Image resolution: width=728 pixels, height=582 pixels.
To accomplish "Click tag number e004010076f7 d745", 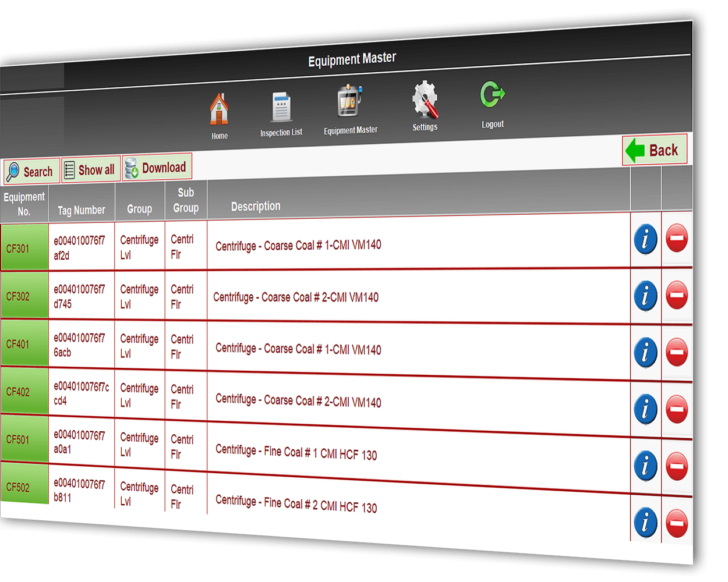I will [x=80, y=296].
